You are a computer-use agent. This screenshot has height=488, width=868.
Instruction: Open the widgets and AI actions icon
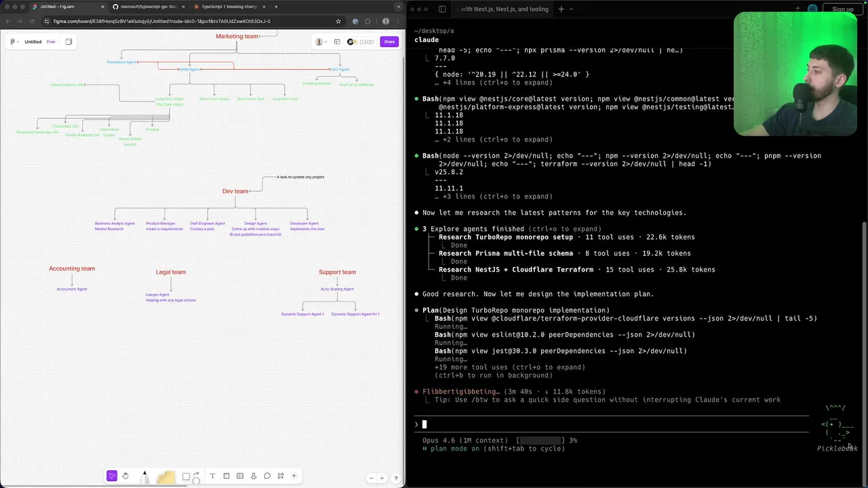point(281,476)
